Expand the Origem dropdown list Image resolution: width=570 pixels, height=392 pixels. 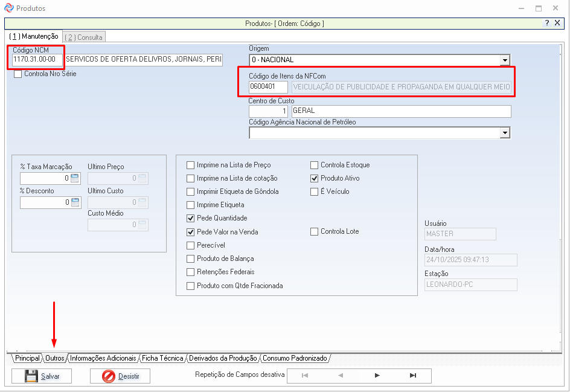coord(504,60)
